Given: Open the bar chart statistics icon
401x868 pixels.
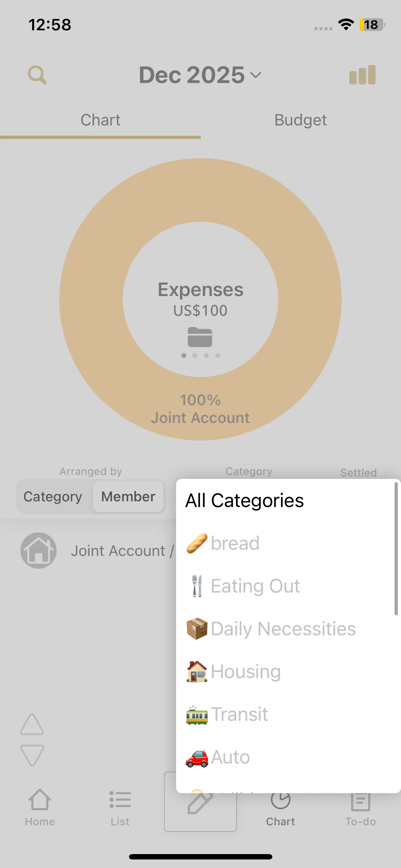Looking at the screenshot, I should click(362, 75).
